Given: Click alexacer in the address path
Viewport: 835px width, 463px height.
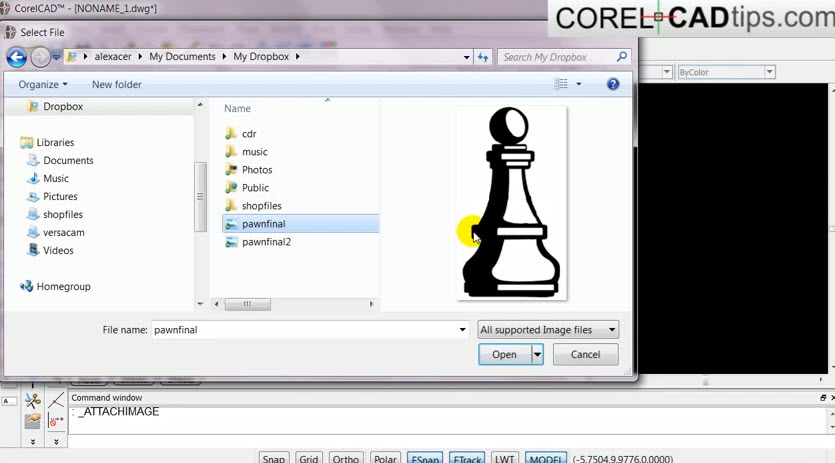Looking at the screenshot, I should coord(113,56).
